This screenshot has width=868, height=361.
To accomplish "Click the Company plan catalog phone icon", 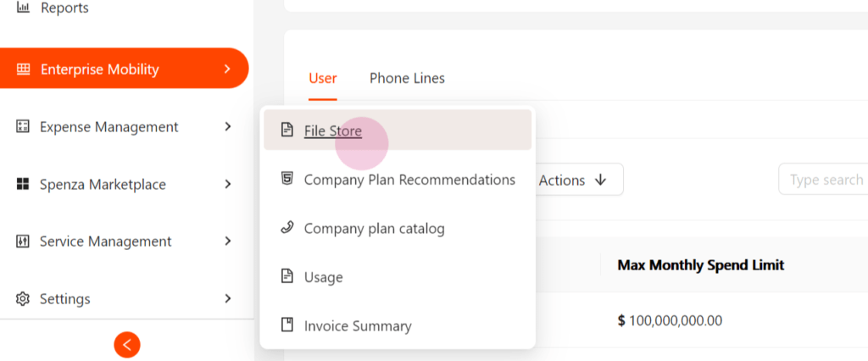I will (x=287, y=228).
